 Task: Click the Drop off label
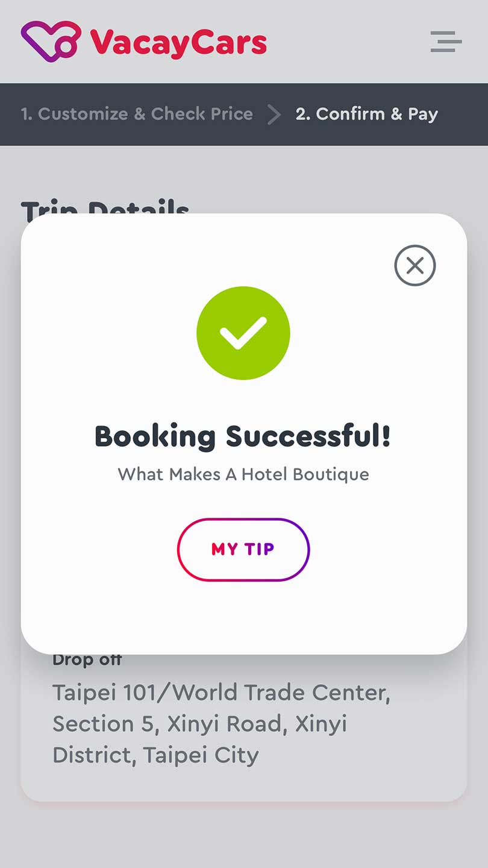pos(87,660)
